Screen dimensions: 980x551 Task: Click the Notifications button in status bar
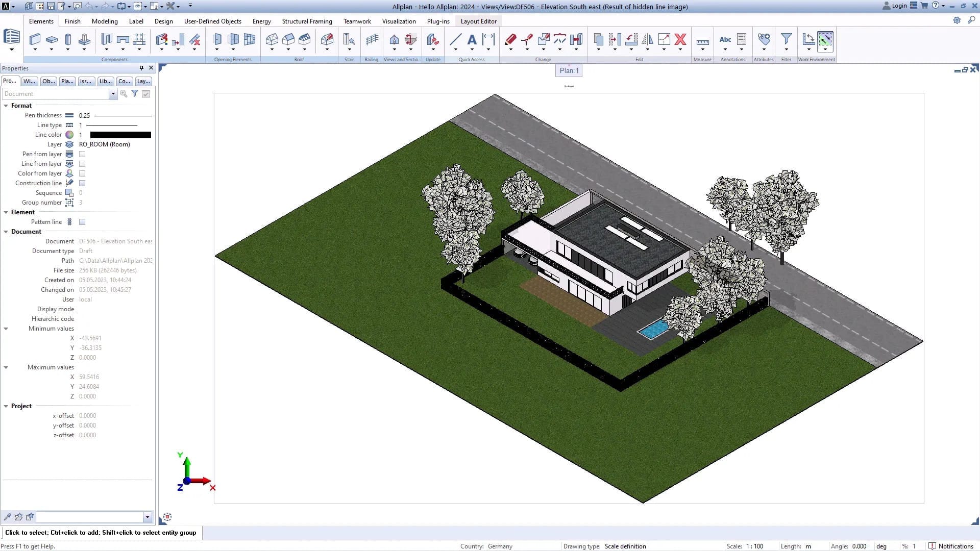tap(951, 546)
